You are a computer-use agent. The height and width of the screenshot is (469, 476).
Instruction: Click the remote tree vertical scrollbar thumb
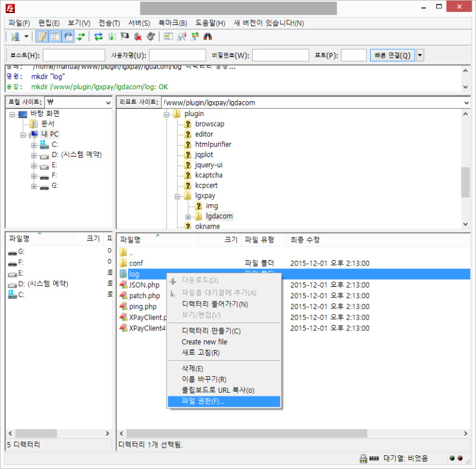(x=465, y=182)
